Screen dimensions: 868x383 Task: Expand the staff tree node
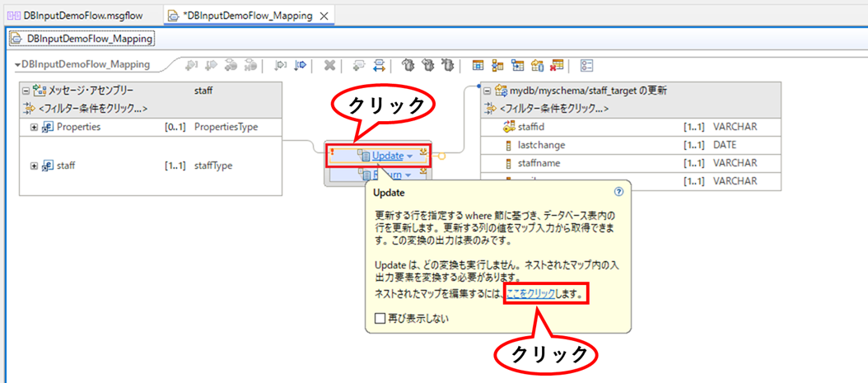click(x=34, y=166)
